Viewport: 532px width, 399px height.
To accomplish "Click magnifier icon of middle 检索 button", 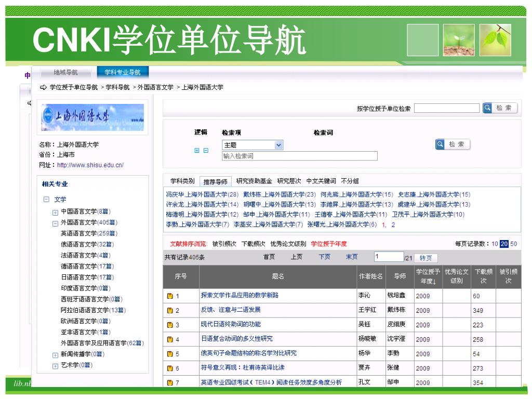I will coord(440,144).
